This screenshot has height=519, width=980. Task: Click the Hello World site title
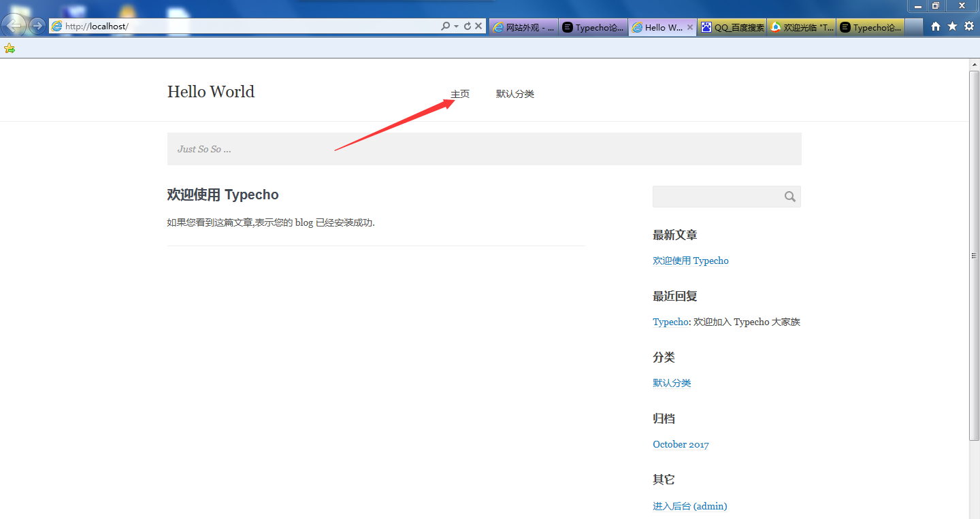(x=211, y=92)
